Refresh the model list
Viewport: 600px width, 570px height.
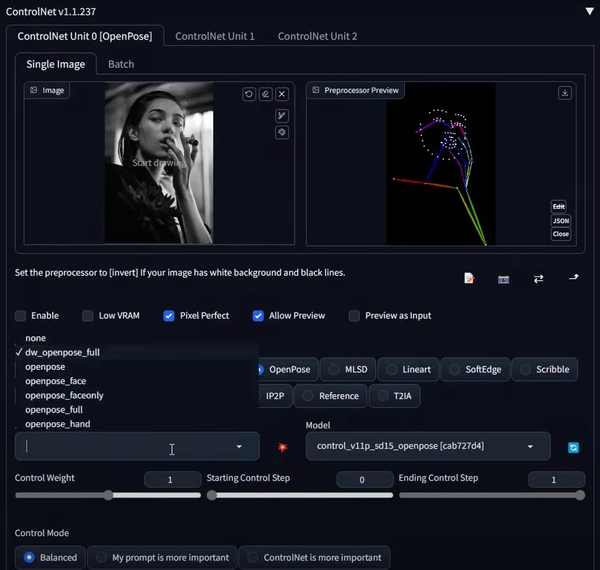pyautogui.click(x=573, y=447)
